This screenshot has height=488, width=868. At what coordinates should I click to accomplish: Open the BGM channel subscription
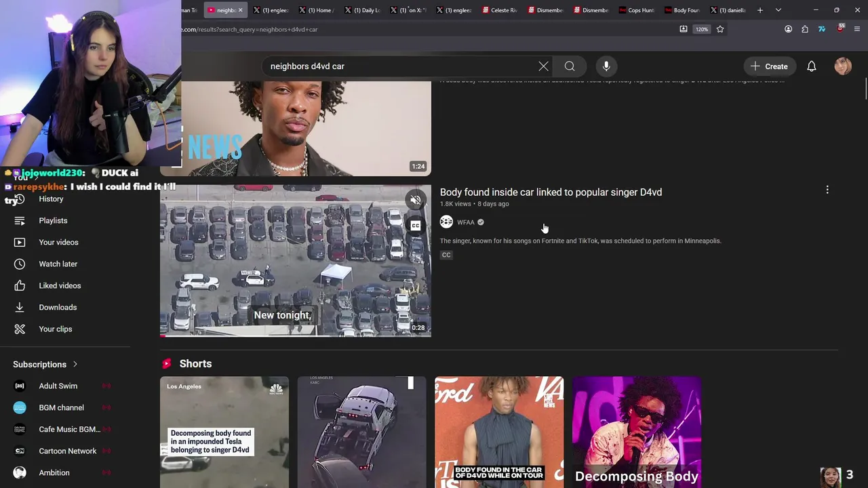[61, 408]
